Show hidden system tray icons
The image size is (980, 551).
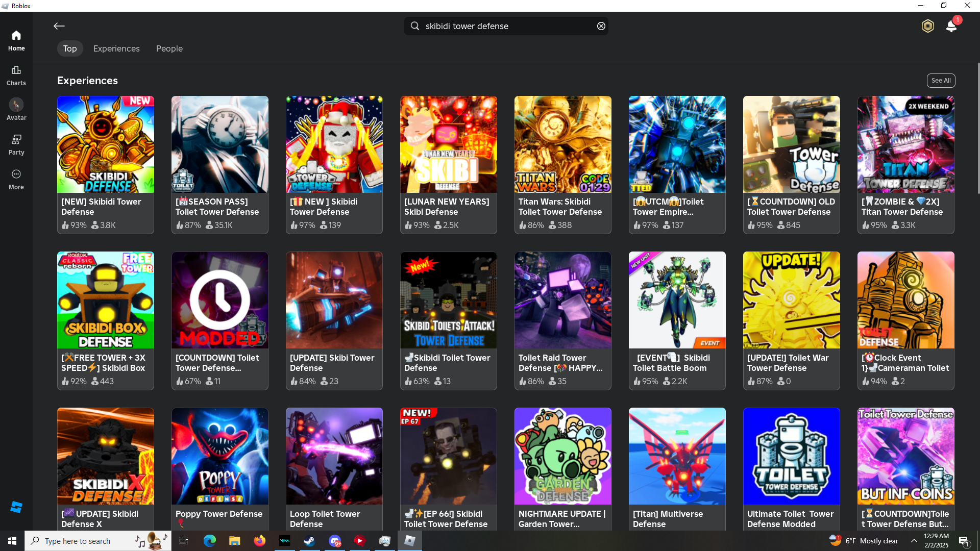[x=914, y=541]
